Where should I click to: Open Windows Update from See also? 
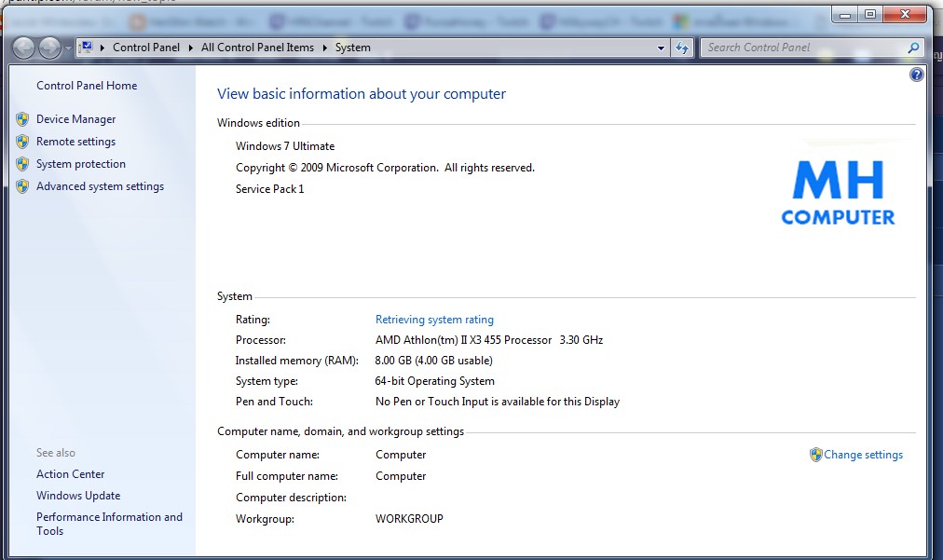(x=78, y=496)
